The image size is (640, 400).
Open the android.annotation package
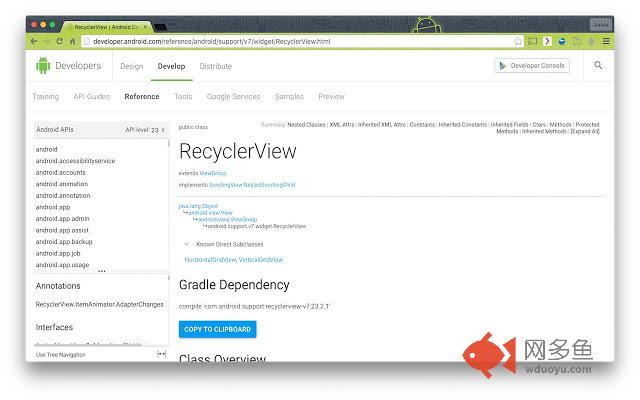(x=63, y=196)
